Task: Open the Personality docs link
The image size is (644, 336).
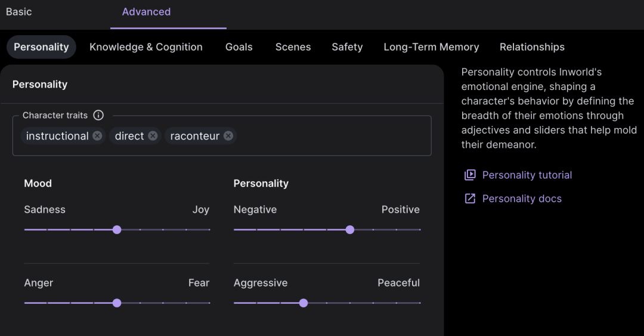Action: click(x=522, y=198)
